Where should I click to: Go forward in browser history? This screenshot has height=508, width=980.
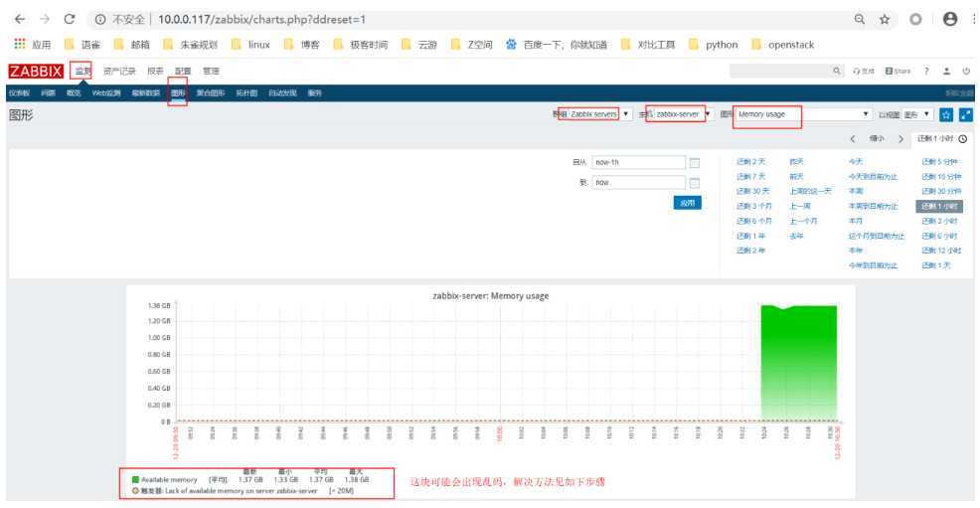(45, 19)
